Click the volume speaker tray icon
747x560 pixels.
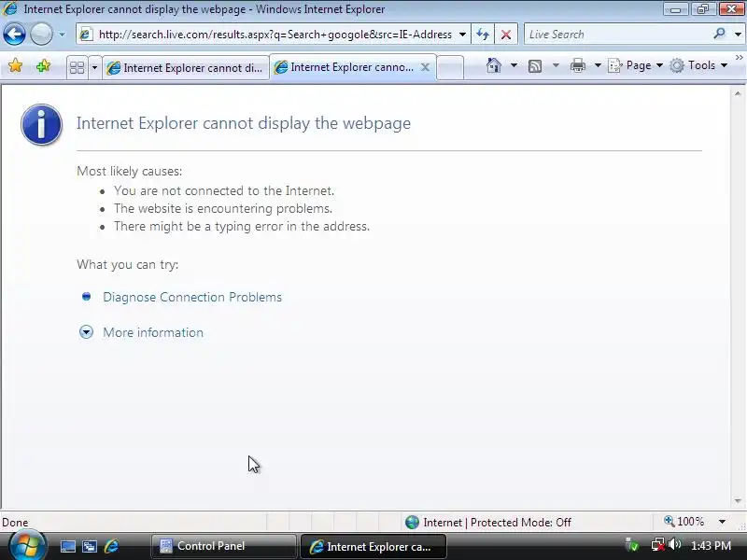point(674,544)
